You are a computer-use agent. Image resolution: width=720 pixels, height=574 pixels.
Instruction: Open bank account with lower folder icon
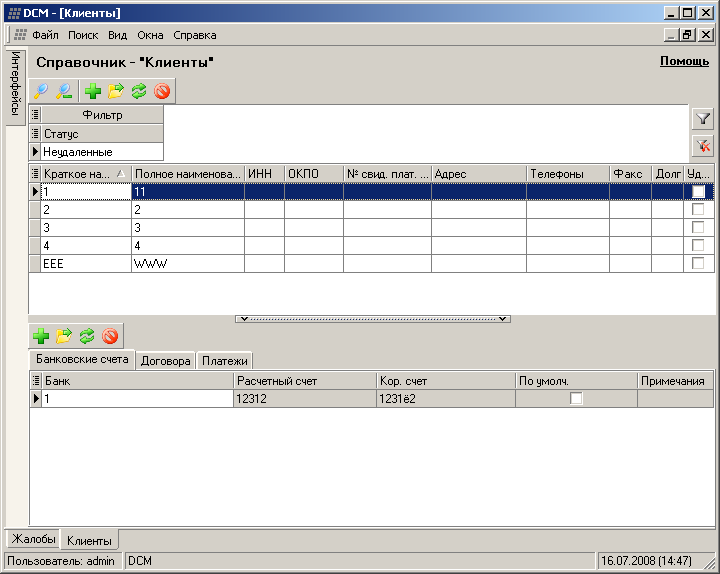point(64,336)
